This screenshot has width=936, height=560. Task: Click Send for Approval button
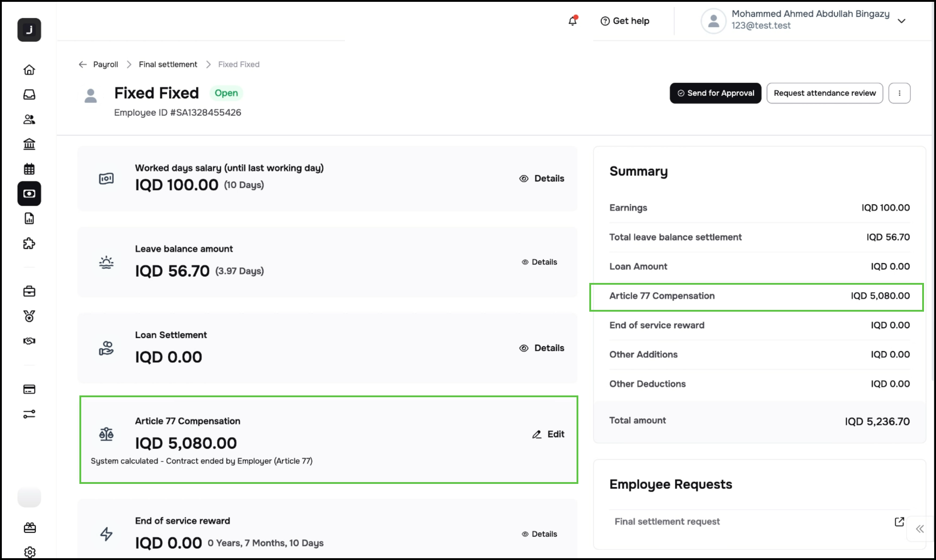pos(715,93)
